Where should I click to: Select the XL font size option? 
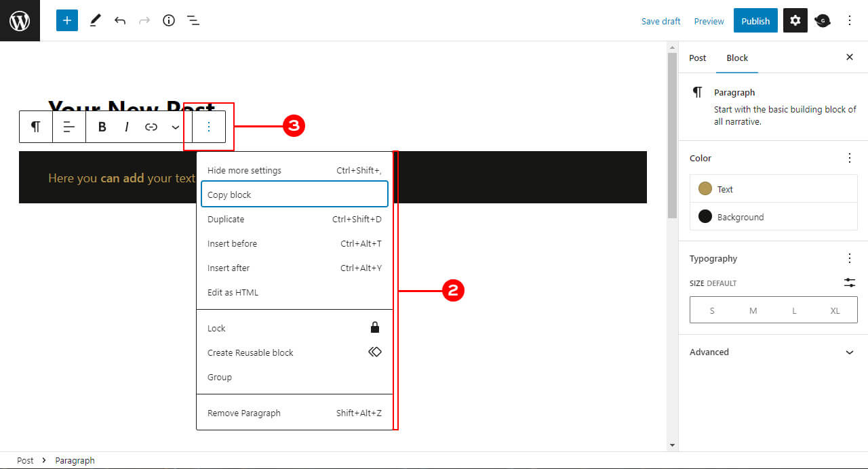(x=835, y=310)
